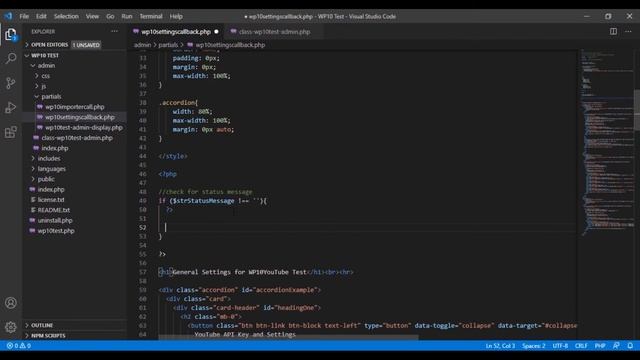Expand the Open Editors section
The image size is (640, 360).
(49, 45)
